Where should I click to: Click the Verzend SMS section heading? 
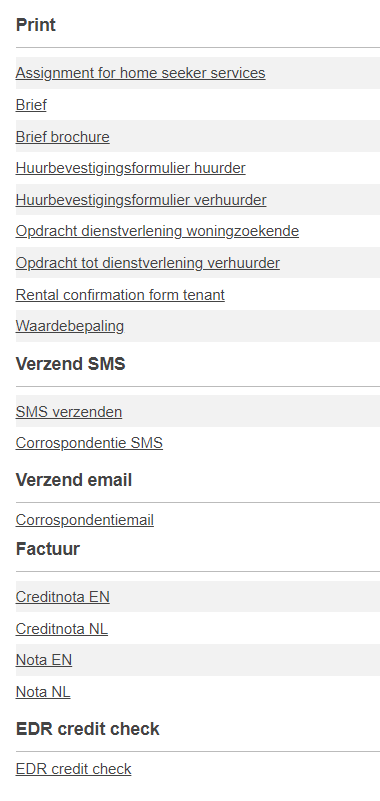pyautogui.click(x=70, y=364)
